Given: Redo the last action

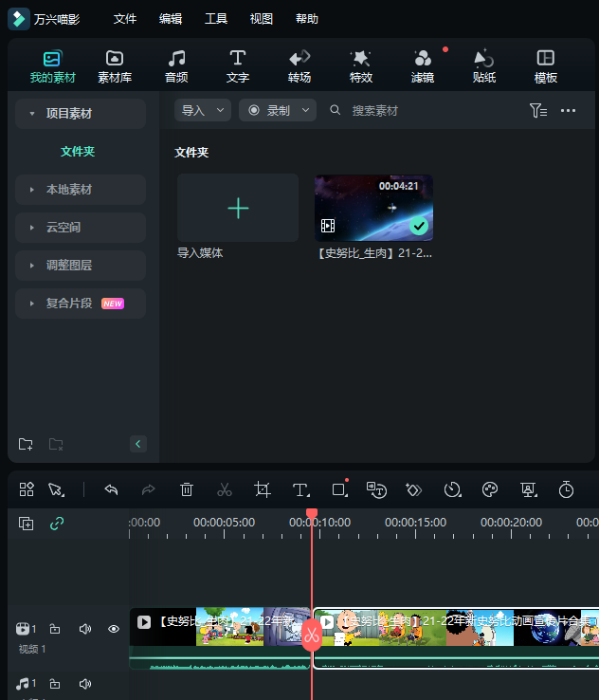Looking at the screenshot, I should 149,489.
